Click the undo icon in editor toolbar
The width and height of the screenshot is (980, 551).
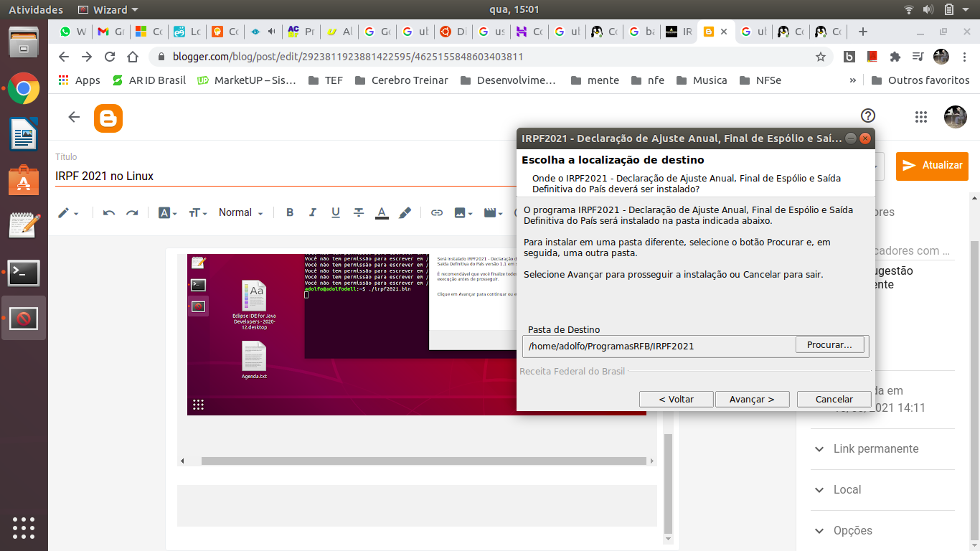pos(108,212)
